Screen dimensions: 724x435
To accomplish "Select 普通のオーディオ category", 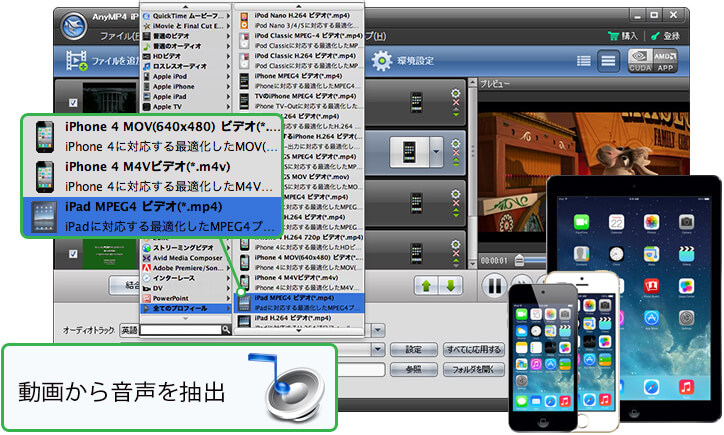I will (186, 46).
